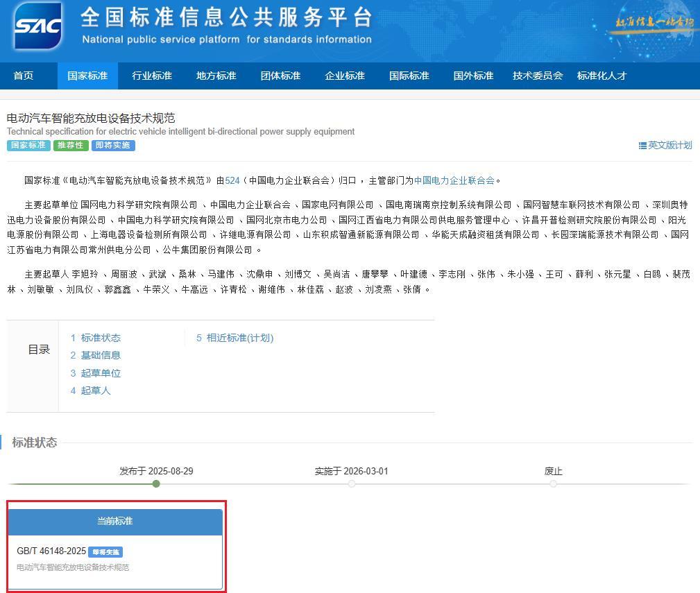Click the 实施于 2026-03-01 timeline dot
The height and width of the screenshot is (593, 700).
352,483
